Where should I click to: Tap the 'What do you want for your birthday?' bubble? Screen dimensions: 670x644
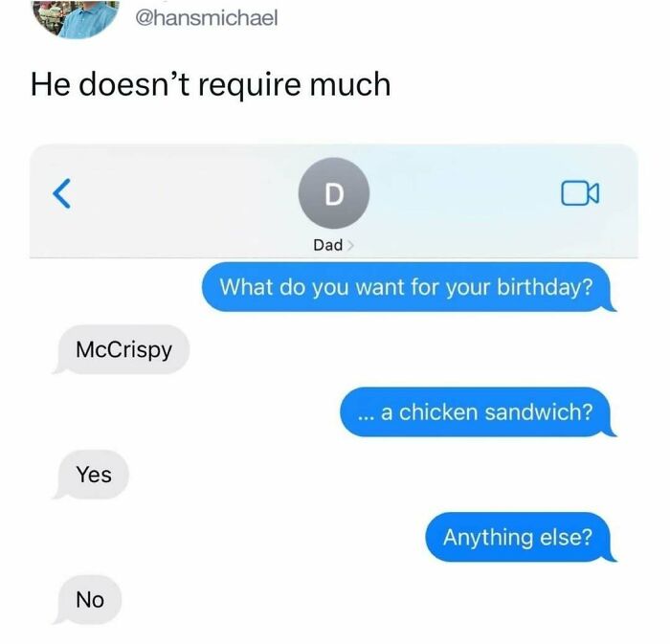[408, 287]
